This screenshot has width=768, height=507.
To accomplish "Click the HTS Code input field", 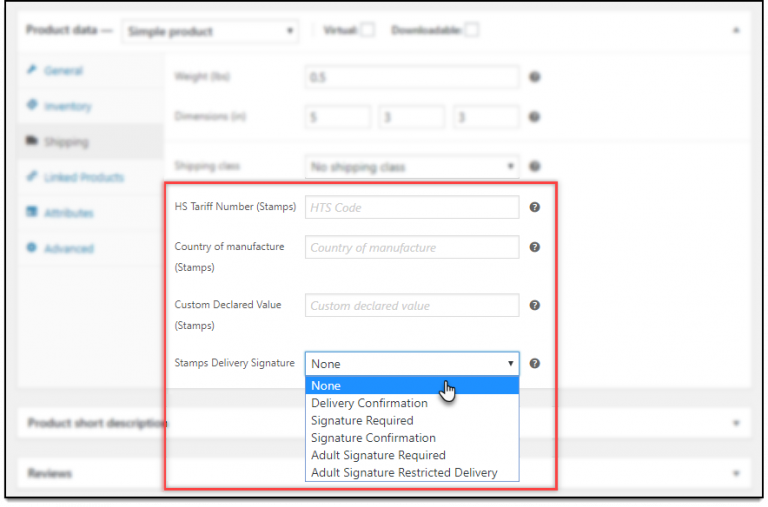I will coord(411,207).
